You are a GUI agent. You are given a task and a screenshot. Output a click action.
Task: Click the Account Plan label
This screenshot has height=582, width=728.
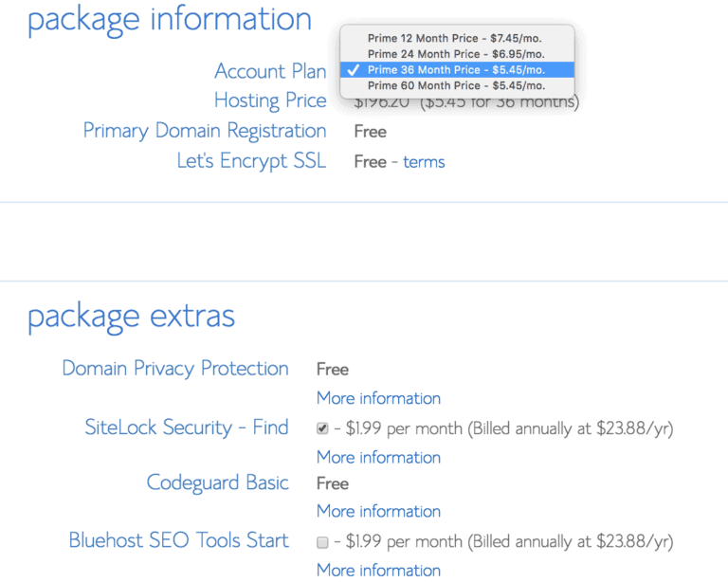pyautogui.click(x=270, y=71)
